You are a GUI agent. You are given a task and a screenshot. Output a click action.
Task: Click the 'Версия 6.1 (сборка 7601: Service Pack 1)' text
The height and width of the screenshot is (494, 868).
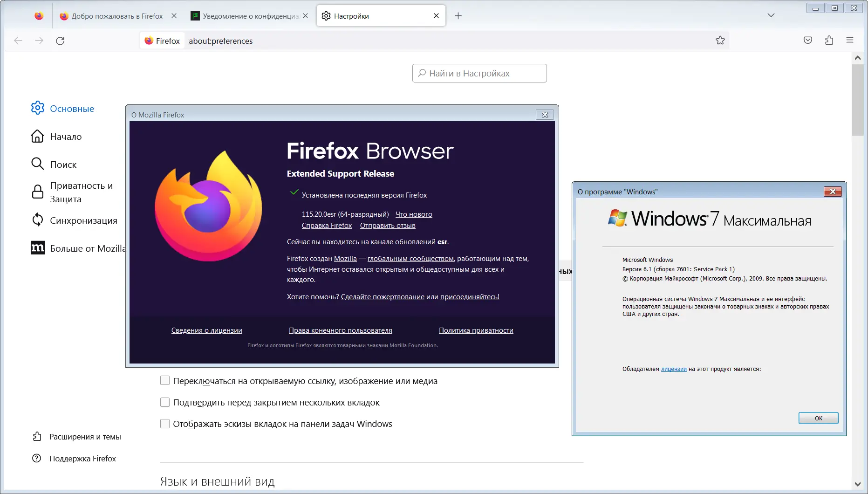coord(678,269)
